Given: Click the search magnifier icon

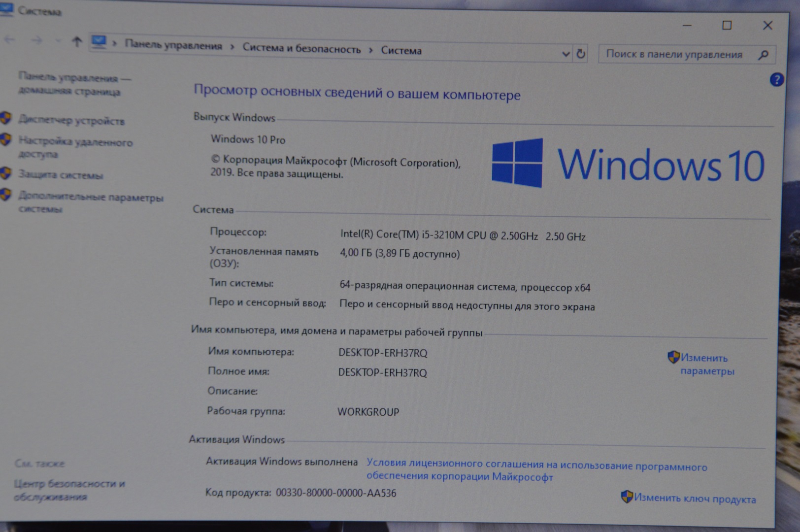Looking at the screenshot, I should 763,55.
